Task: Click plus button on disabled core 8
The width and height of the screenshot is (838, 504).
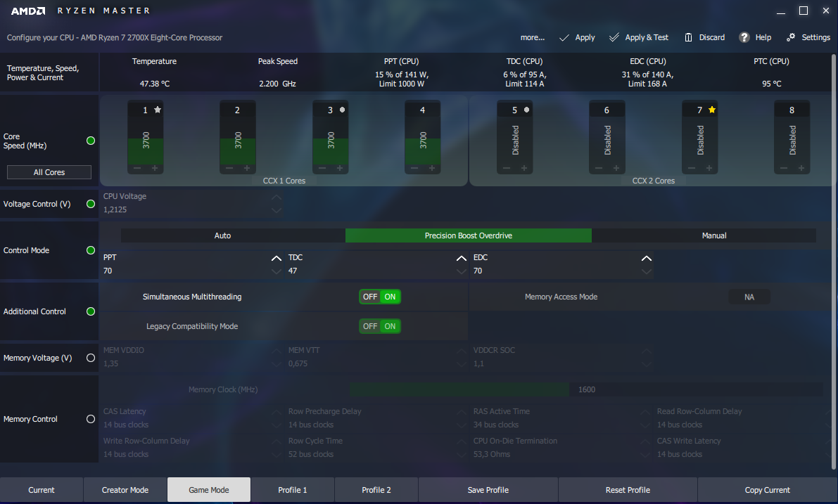Action: (801, 168)
